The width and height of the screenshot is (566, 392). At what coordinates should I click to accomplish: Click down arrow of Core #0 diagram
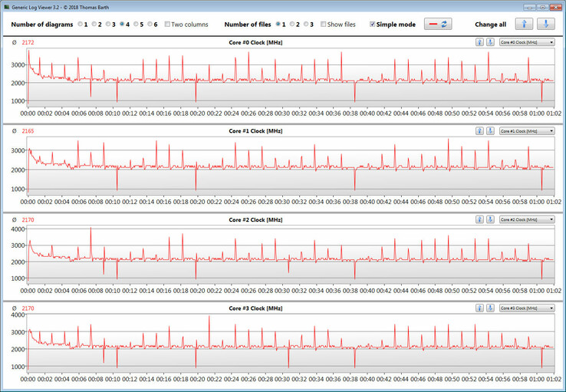coord(489,42)
